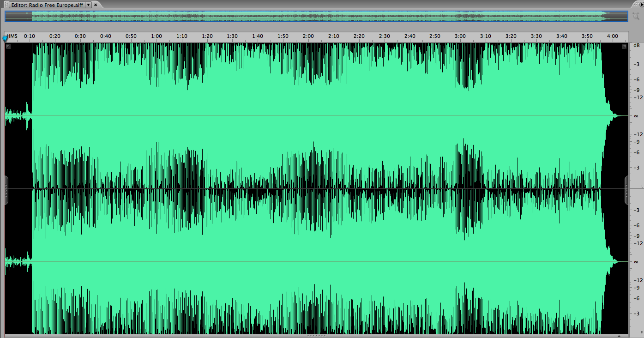This screenshot has width=644, height=338.
Task: Click 3:50 on the time ruler
Action: 587,36
